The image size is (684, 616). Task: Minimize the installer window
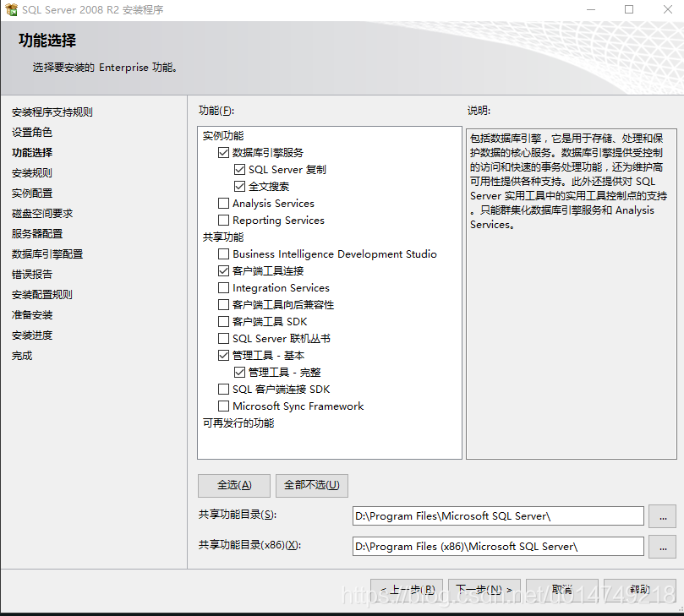coord(591,9)
